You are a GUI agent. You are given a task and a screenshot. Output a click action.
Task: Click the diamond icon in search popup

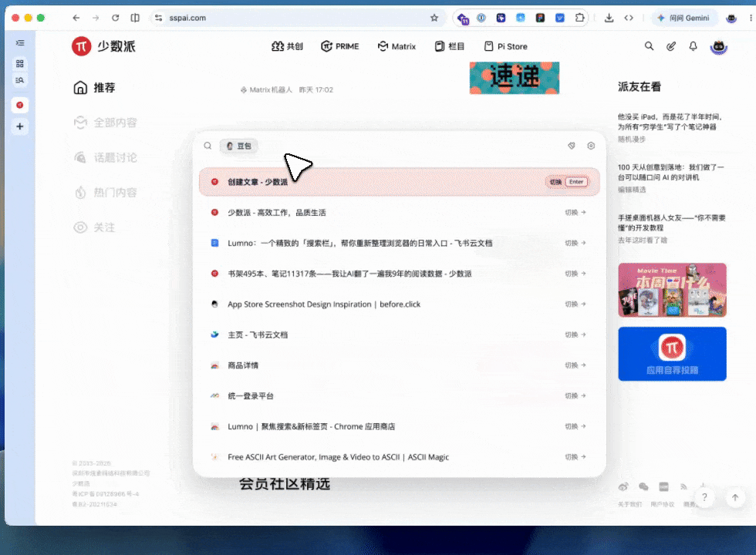(x=572, y=146)
